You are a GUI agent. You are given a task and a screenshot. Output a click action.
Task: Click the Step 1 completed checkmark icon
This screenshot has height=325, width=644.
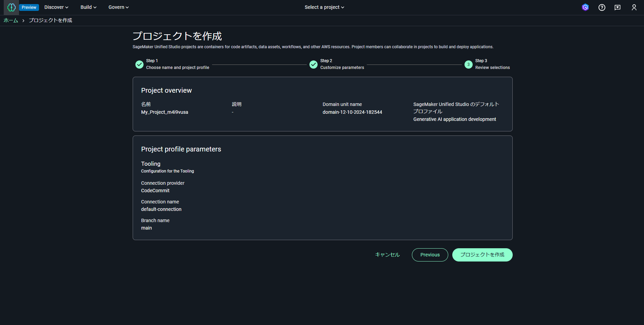pos(139,65)
